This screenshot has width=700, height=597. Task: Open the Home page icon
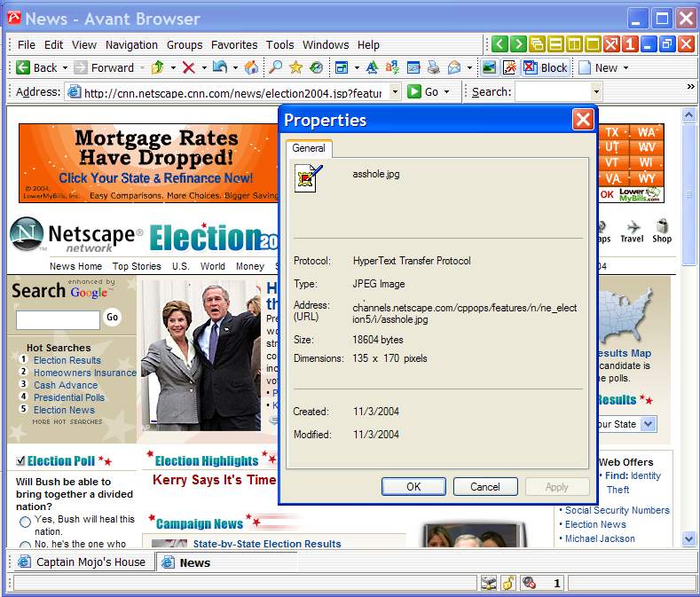(252, 67)
